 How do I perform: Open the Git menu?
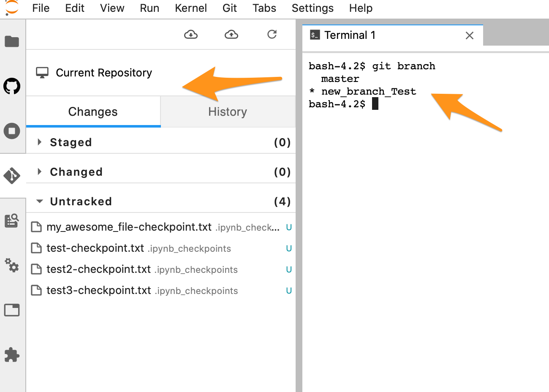(x=229, y=8)
